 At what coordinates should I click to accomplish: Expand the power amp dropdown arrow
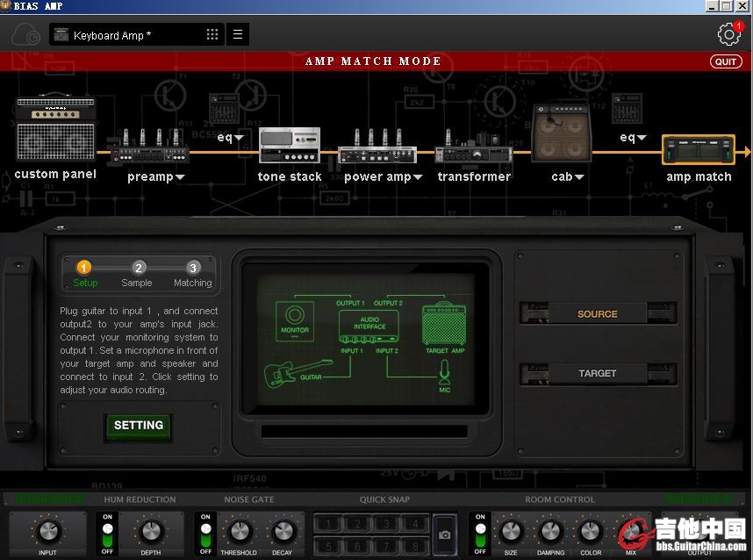[418, 177]
